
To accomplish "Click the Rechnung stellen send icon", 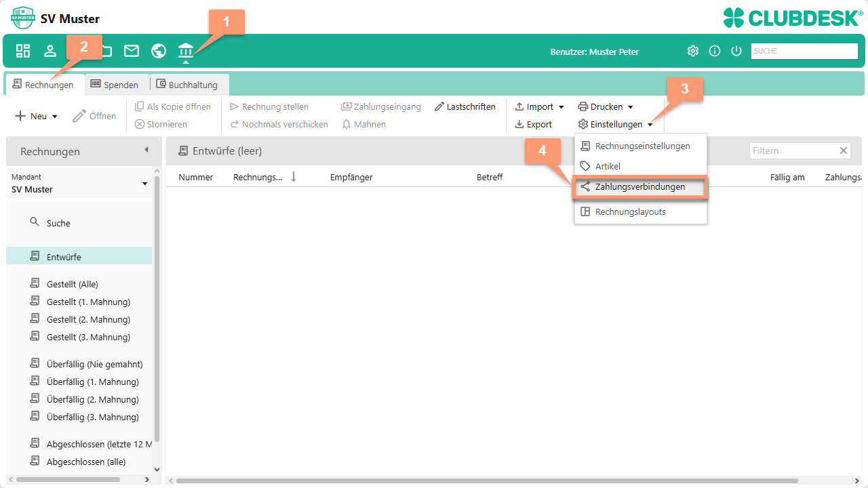I will (x=235, y=106).
